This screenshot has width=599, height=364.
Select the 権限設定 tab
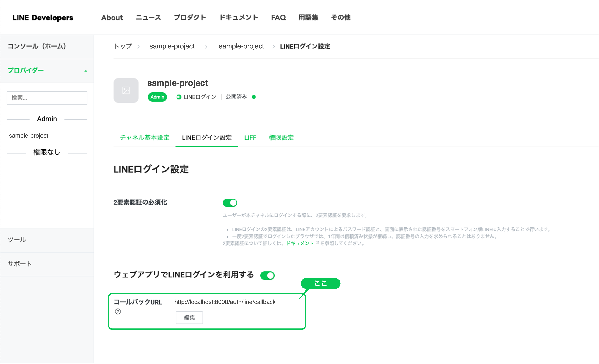click(281, 138)
